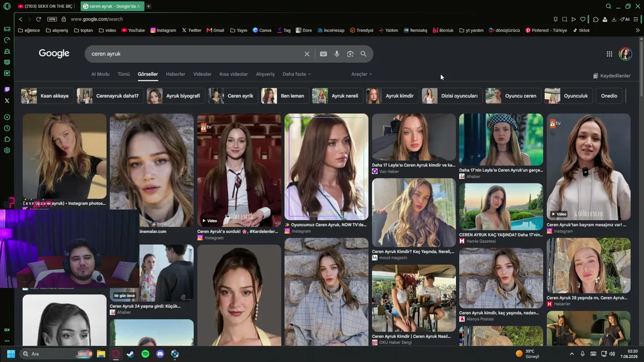Select the Dizisi oyuncuları suggestion chip
The width and height of the screenshot is (644, 362).
tap(452, 96)
